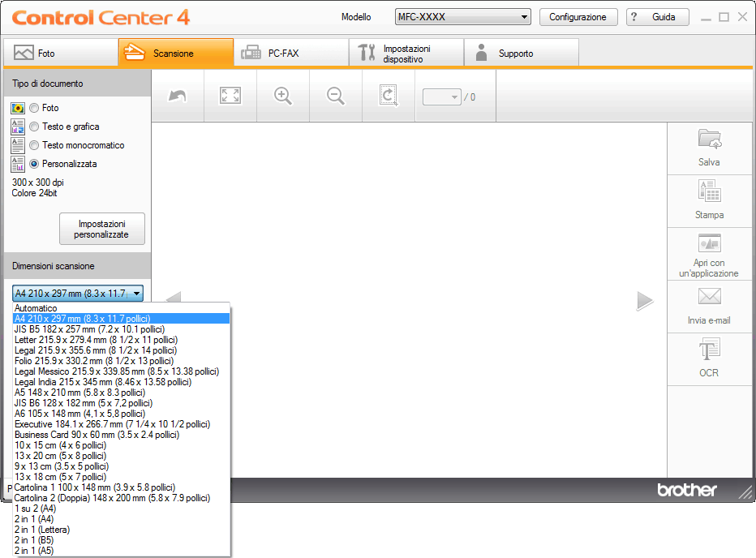
Task: Select the Testo monocromatico radio button
Action: pos(34,145)
